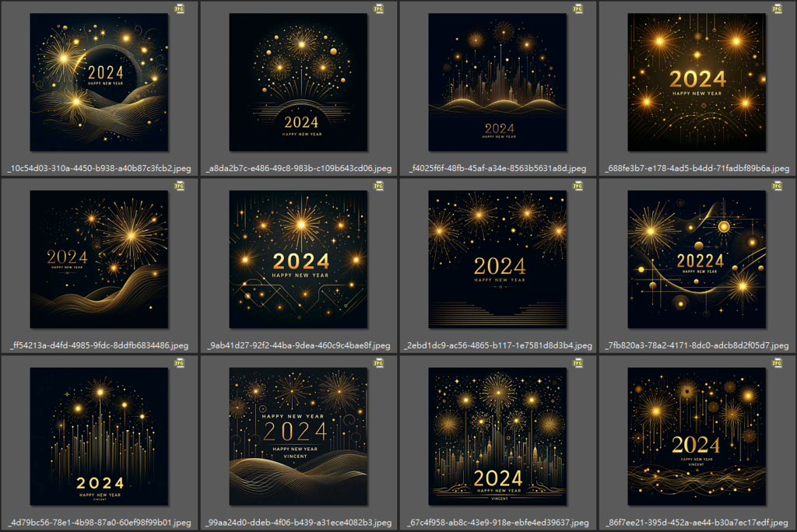Click JPG badge icon on _2ebd1dc9 image tile

[x=578, y=187]
